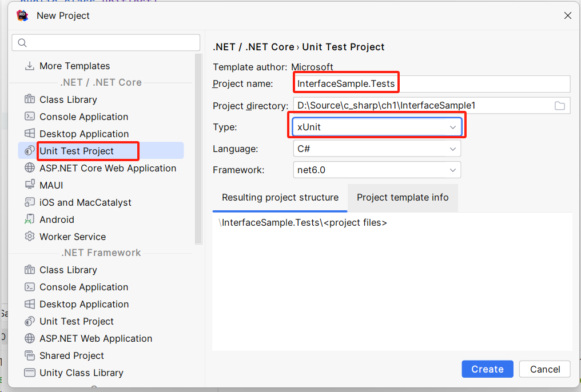This screenshot has height=392, width=581.
Task: Click the Shared Project icon
Action: click(30, 355)
